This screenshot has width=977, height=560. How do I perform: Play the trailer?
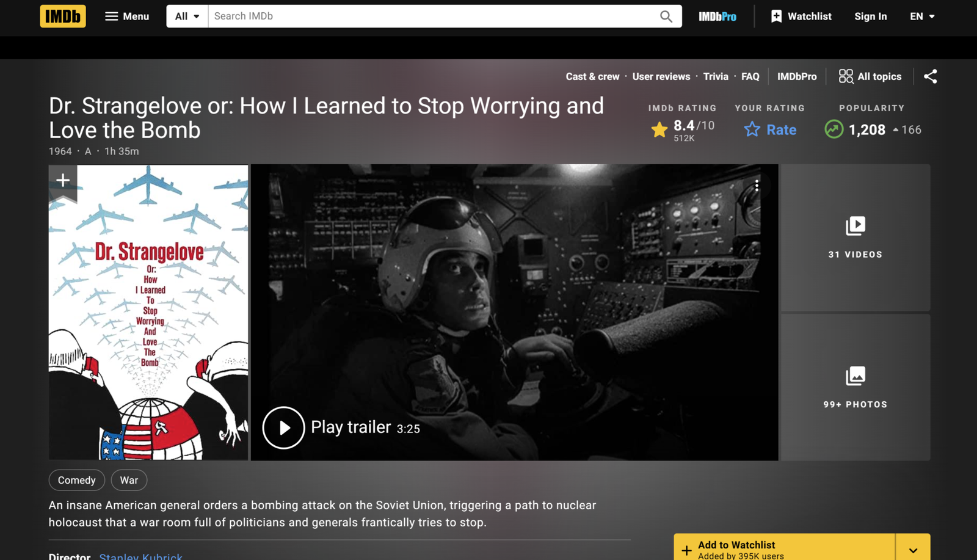[x=283, y=427]
